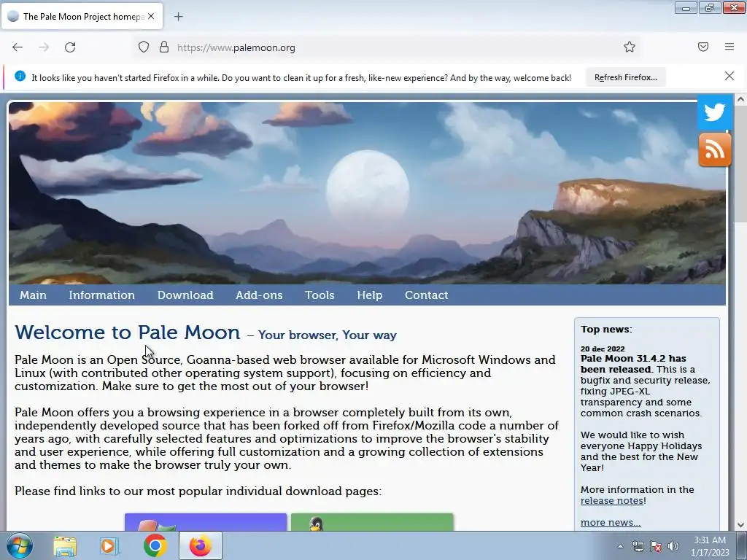Open the Contact menu item
This screenshot has width=747, height=560.
pos(426,295)
